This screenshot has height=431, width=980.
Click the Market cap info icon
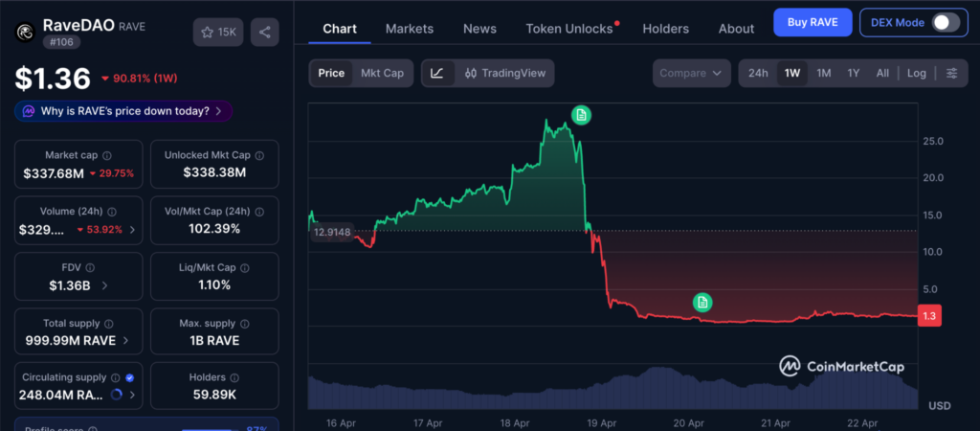click(x=107, y=155)
